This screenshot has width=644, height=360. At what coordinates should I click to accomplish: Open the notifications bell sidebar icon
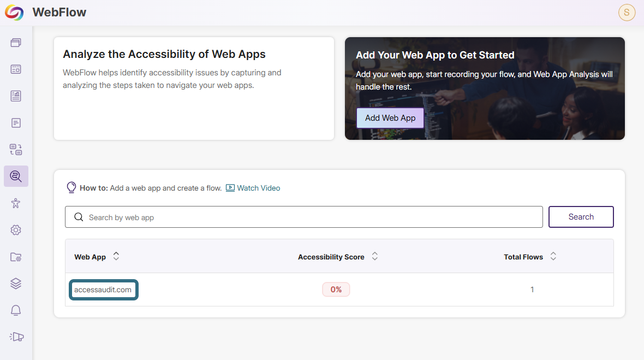[x=16, y=310]
